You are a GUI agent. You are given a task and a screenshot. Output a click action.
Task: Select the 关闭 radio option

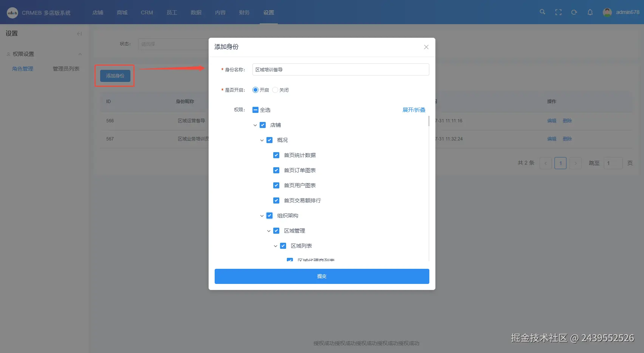coord(275,90)
